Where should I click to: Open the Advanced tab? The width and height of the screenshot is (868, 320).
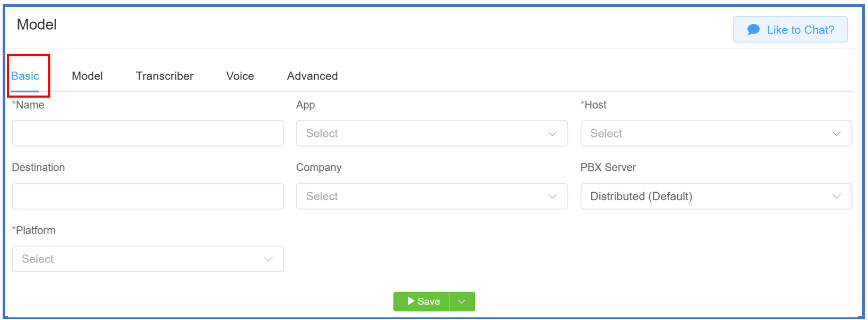[313, 76]
